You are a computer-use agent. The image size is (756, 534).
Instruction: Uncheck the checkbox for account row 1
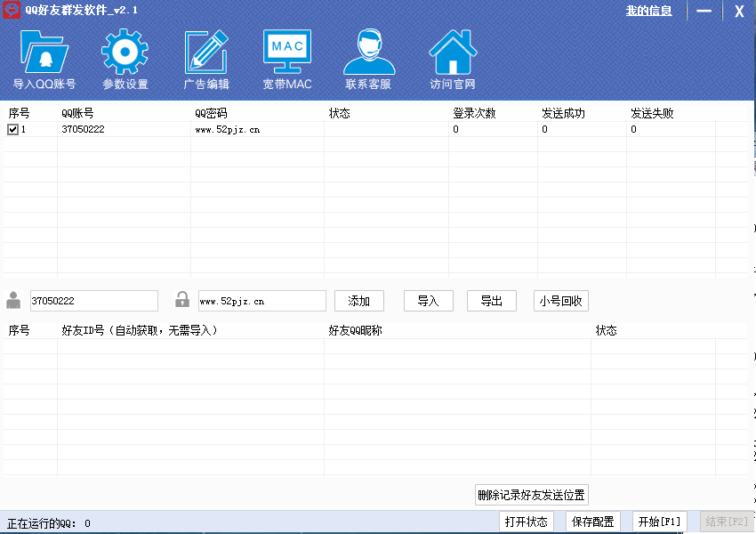pyautogui.click(x=12, y=129)
